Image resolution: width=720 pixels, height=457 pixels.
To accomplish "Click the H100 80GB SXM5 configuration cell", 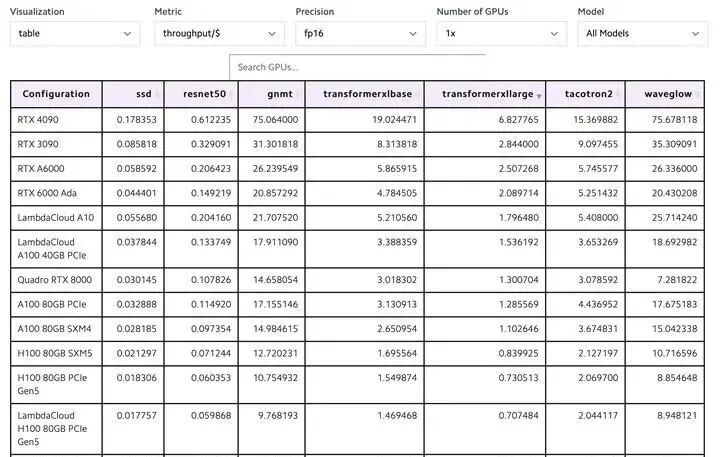I will [x=56, y=353].
